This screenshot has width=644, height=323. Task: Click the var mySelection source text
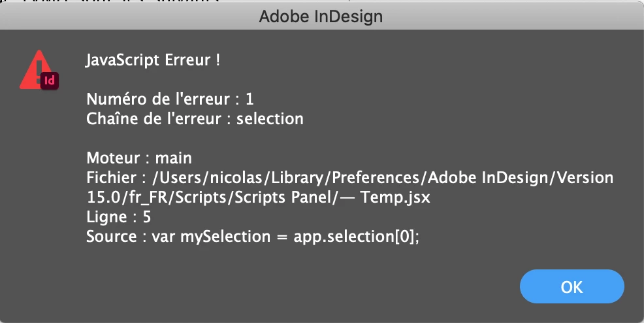(x=211, y=237)
